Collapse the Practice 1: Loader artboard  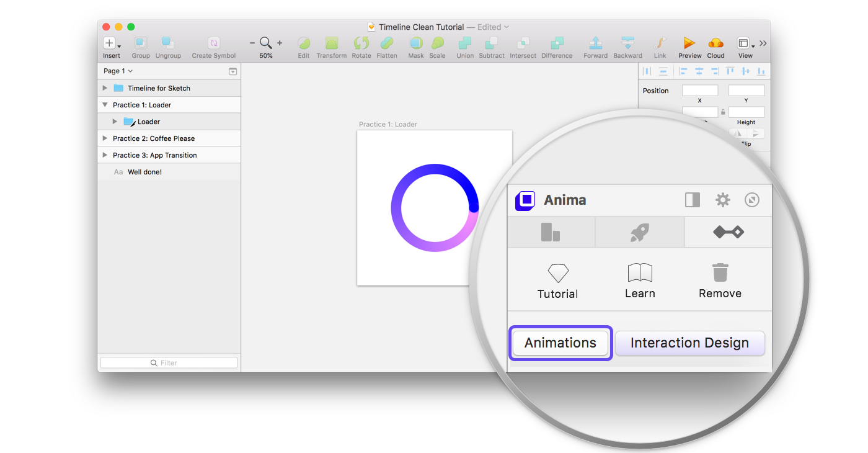[105, 105]
